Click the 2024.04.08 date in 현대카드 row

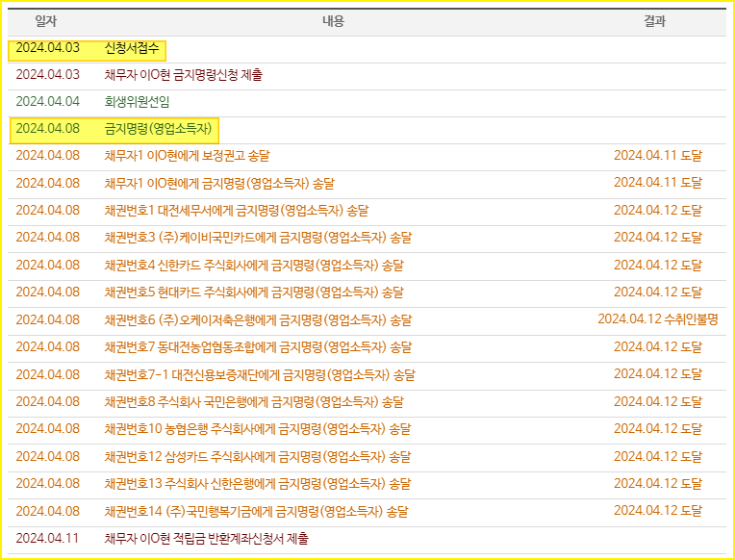pos(48,293)
